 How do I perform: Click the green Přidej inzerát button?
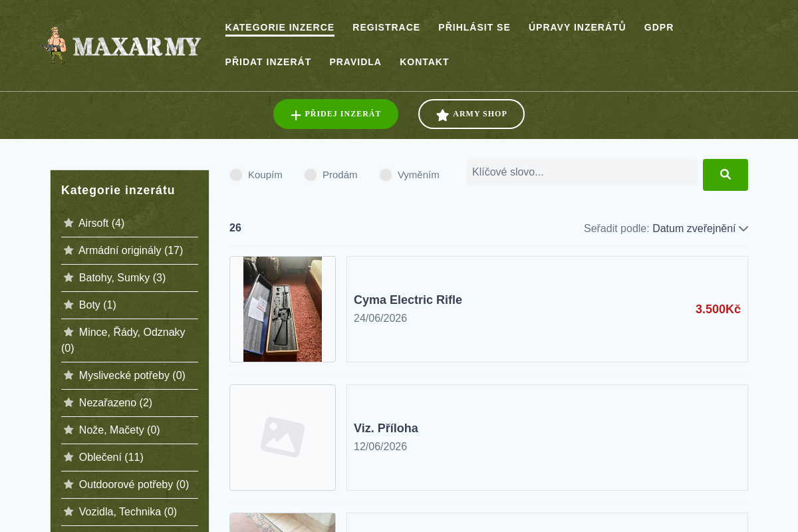coord(336,114)
